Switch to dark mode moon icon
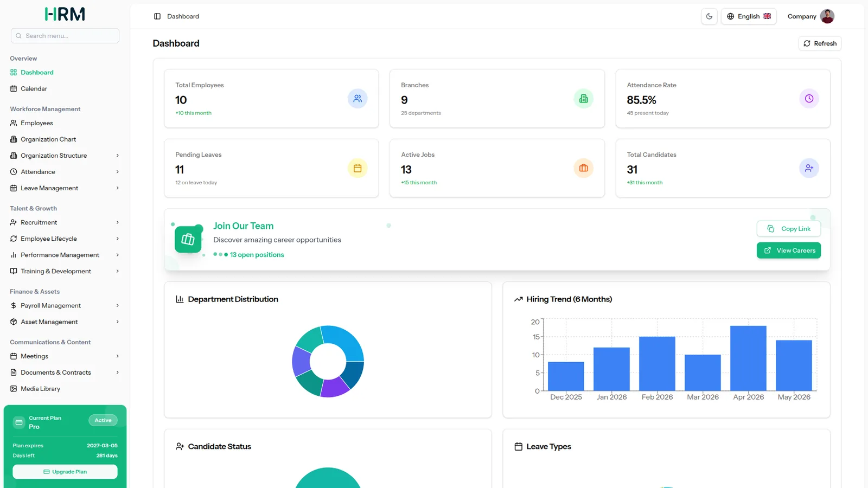Screen dimensions: 868x488 pos(709,16)
